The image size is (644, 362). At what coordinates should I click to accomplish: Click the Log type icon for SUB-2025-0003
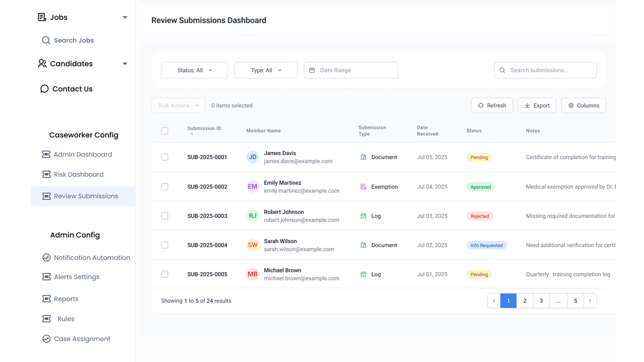(363, 216)
